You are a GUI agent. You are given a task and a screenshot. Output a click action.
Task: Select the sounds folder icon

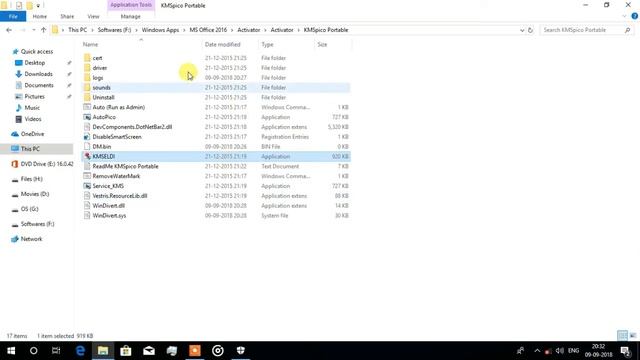[x=87, y=87]
